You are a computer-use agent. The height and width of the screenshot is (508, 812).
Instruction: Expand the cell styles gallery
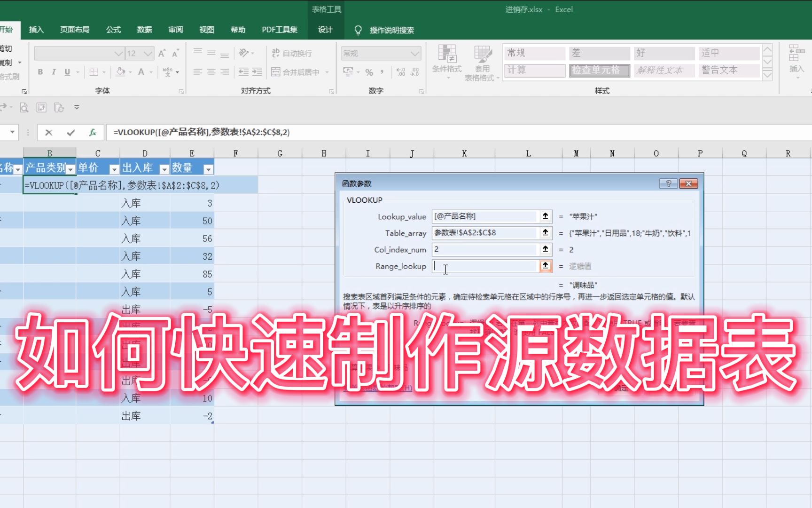click(767, 75)
